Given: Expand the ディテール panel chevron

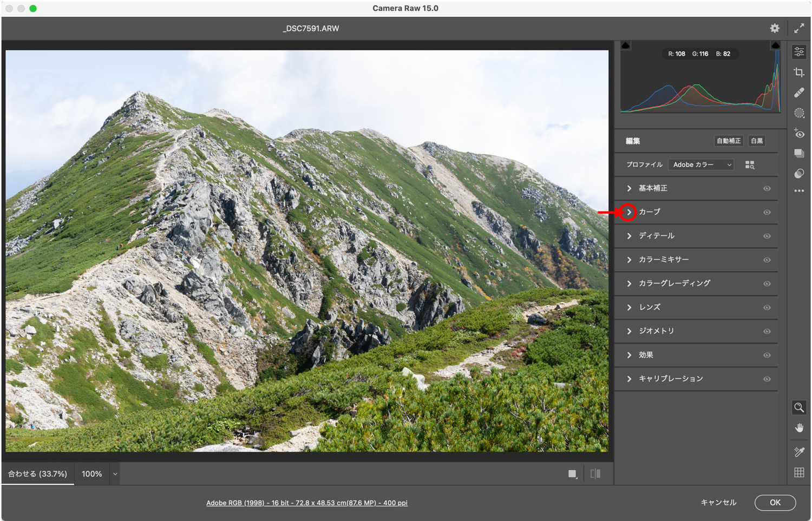Looking at the screenshot, I should (629, 236).
